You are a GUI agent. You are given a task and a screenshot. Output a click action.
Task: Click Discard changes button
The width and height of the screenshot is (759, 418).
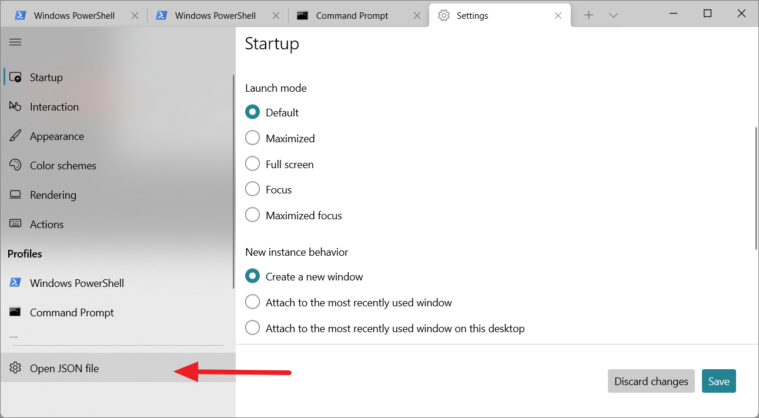(651, 381)
